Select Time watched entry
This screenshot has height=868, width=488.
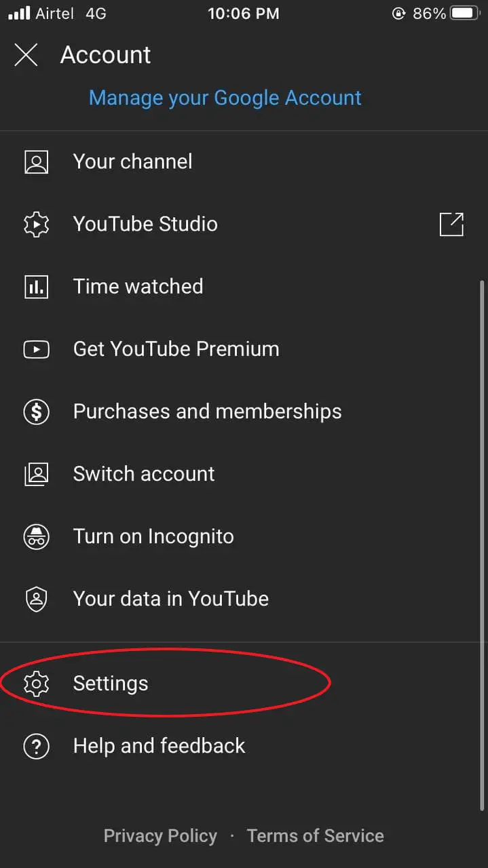[x=244, y=287]
